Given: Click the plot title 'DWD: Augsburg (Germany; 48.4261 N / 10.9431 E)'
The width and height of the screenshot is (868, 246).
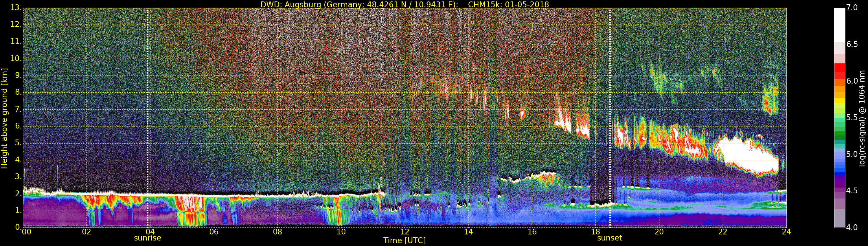Looking at the screenshot, I should (359, 4).
